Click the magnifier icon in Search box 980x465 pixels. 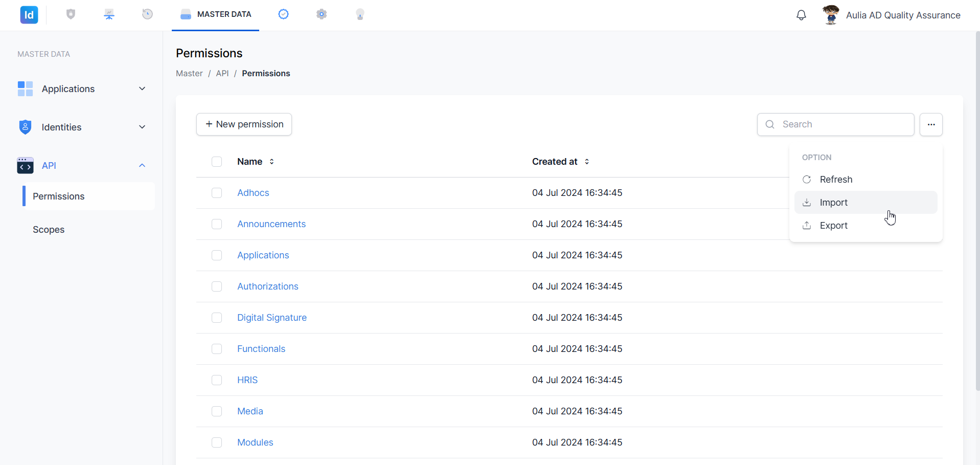tap(770, 124)
